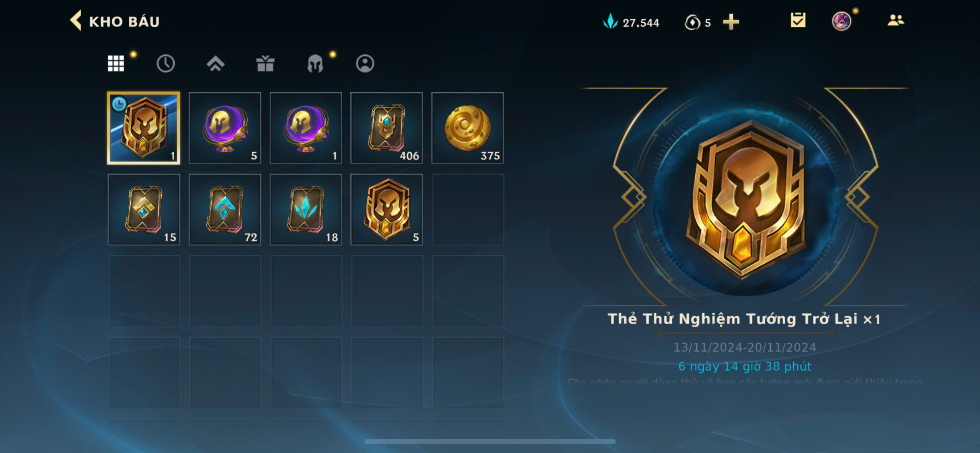
Task: Open the all-items grid tab
Action: pos(116,63)
